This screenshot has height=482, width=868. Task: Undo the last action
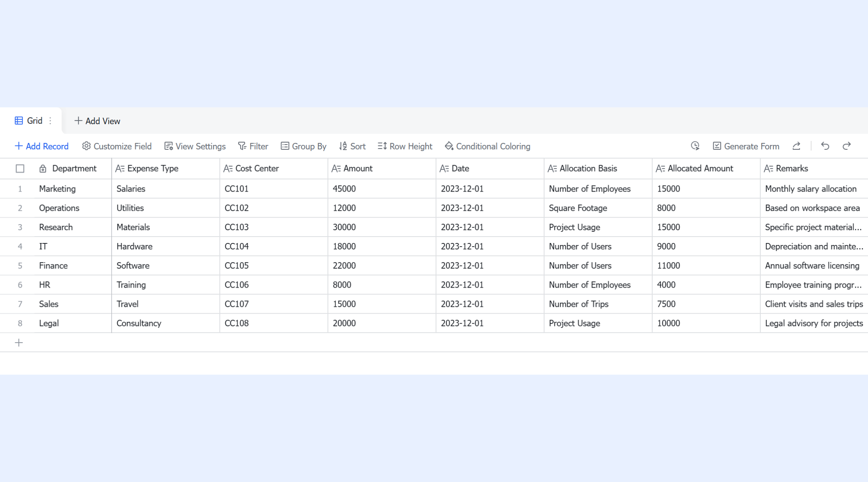(x=825, y=146)
